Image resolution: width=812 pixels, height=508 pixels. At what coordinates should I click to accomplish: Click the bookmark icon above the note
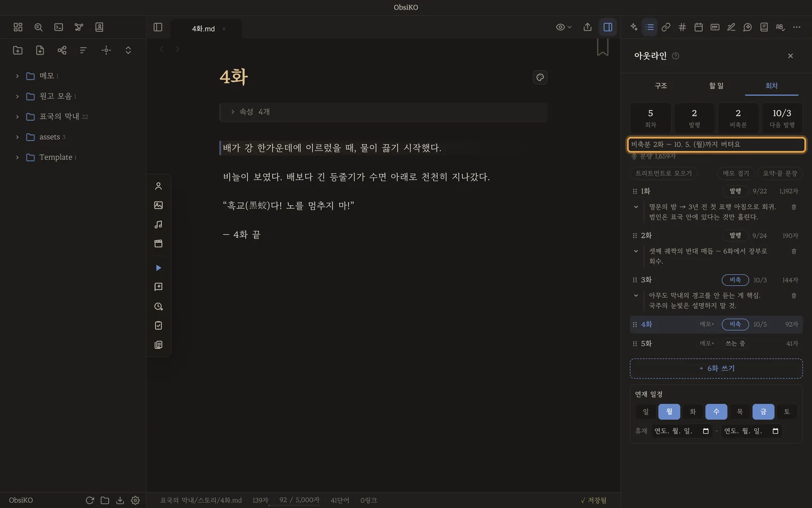point(602,47)
